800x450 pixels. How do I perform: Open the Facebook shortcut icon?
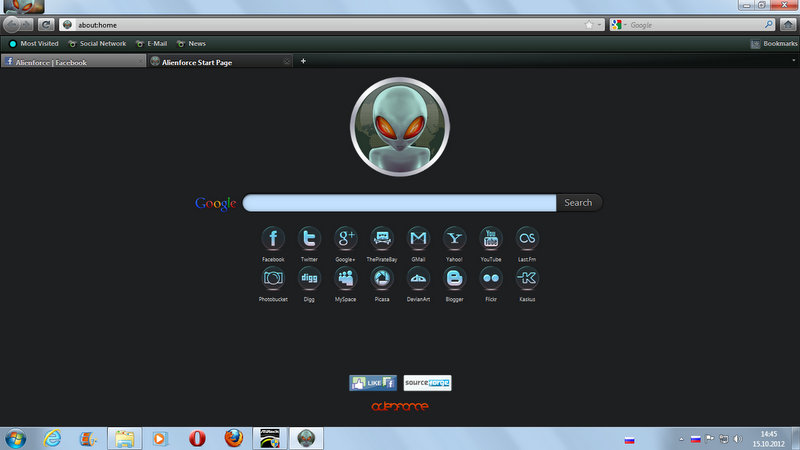pyautogui.click(x=273, y=238)
